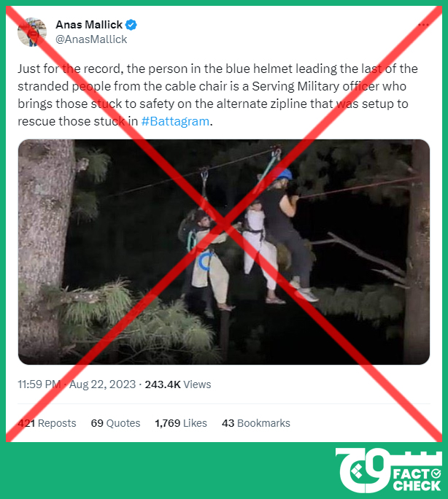Open the 43 Bookmarks count
The height and width of the screenshot is (499, 448).
(256, 423)
